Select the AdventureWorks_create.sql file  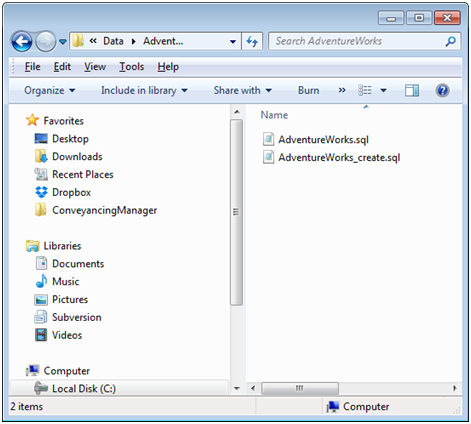(331, 157)
